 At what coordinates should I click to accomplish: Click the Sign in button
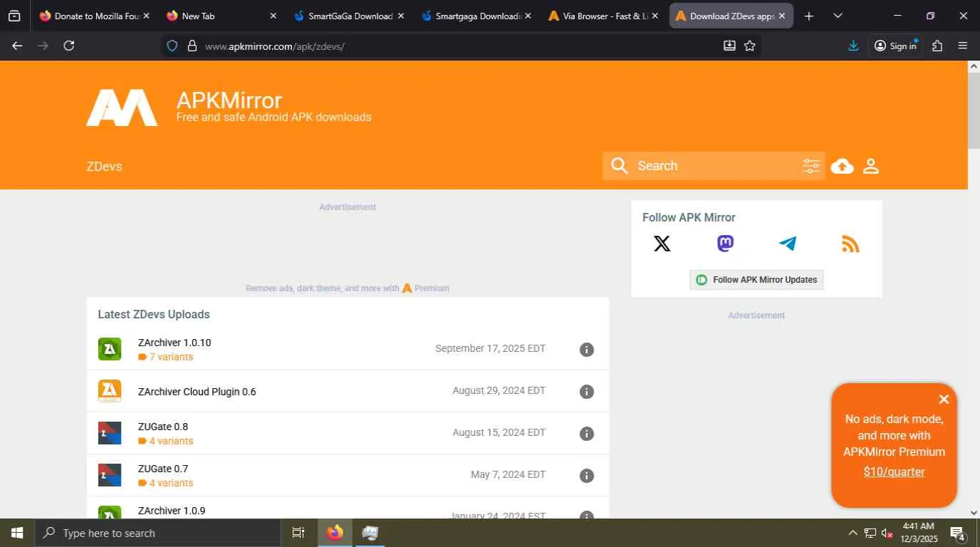coord(895,46)
